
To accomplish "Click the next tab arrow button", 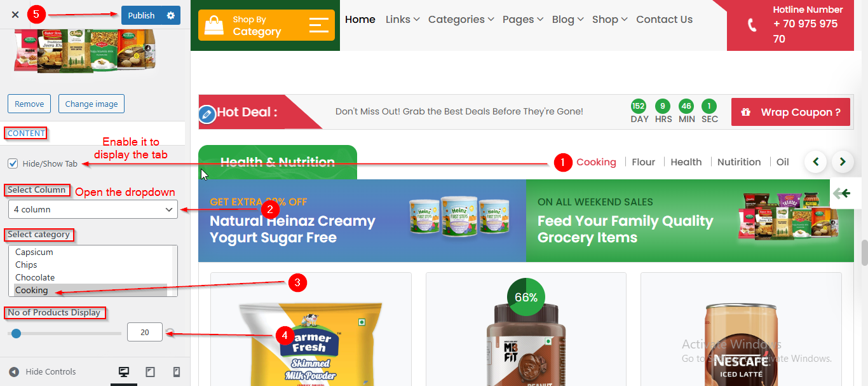I will click(843, 162).
